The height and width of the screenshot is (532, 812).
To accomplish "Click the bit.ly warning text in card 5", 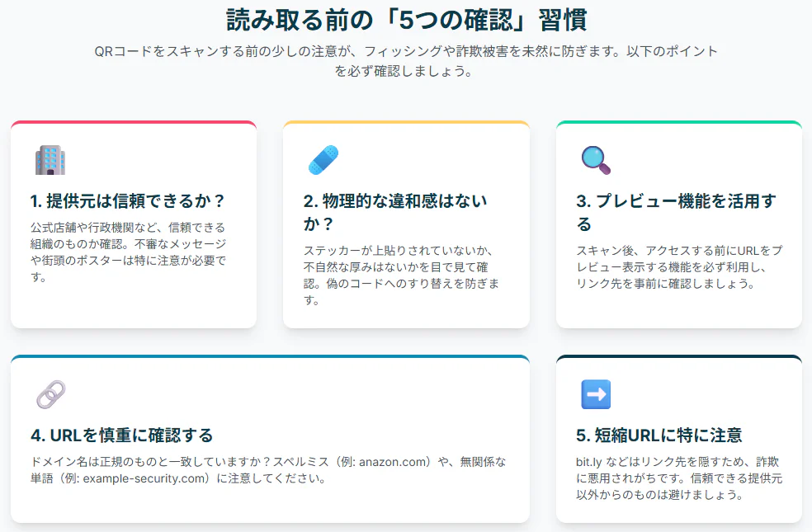I will click(678, 478).
